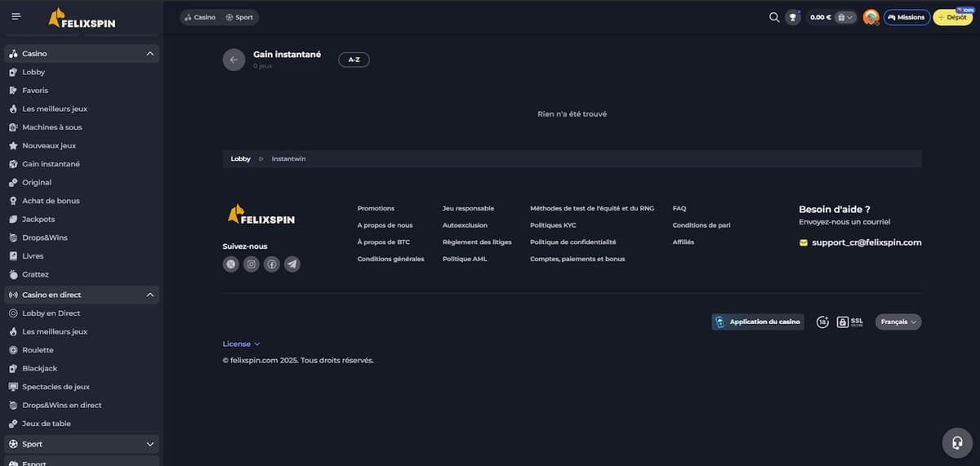
Task: Open the search magnifier icon
Action: click(774, 17)
